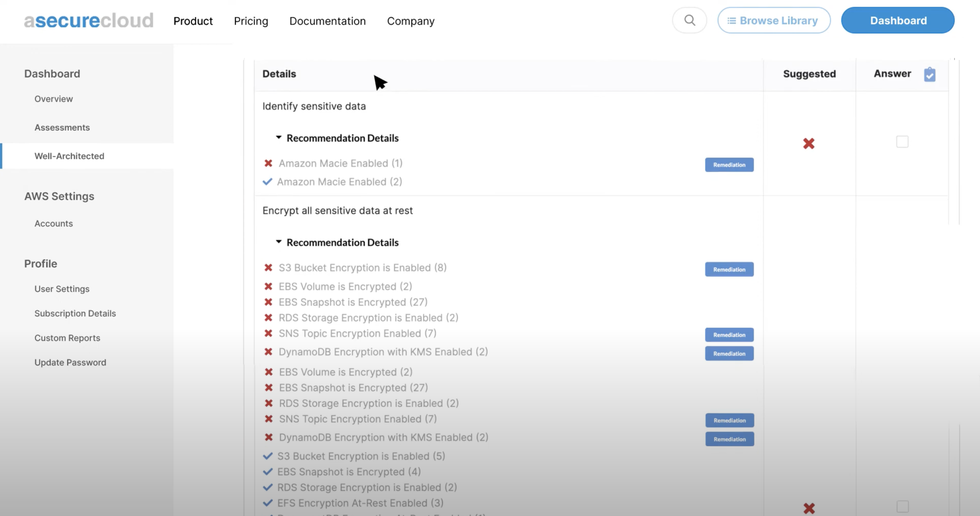The width and height of the screenshot is (980, 516).
Task: Collapse Recommendation Details under Identify sensitive data
Action: (x=278, y=137)
